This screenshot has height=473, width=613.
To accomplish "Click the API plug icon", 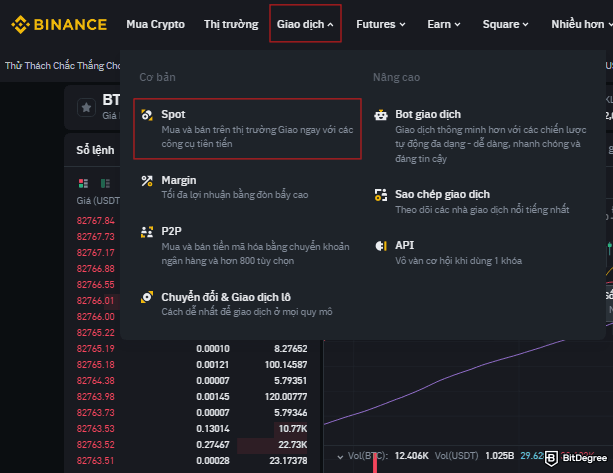I will [381, 245].
